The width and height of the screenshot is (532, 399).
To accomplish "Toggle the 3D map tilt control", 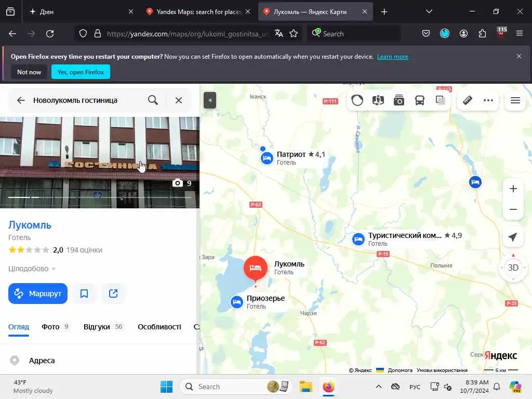I will pos(513,268).
